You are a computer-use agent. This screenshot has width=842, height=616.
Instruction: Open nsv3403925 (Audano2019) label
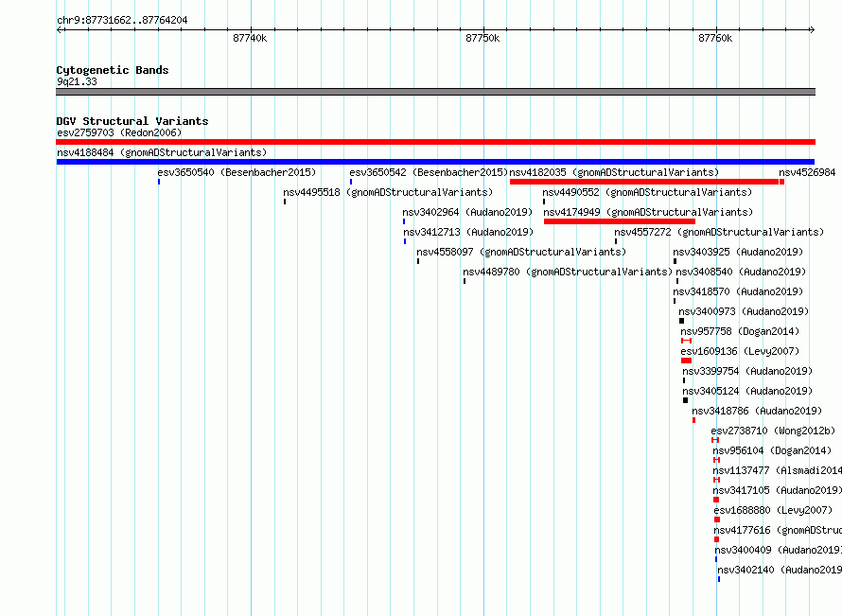pyautogui.click(x=738, y=252)
